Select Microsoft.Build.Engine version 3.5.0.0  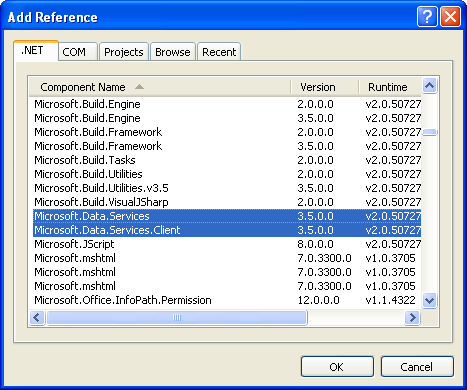(x=227, y=118)
